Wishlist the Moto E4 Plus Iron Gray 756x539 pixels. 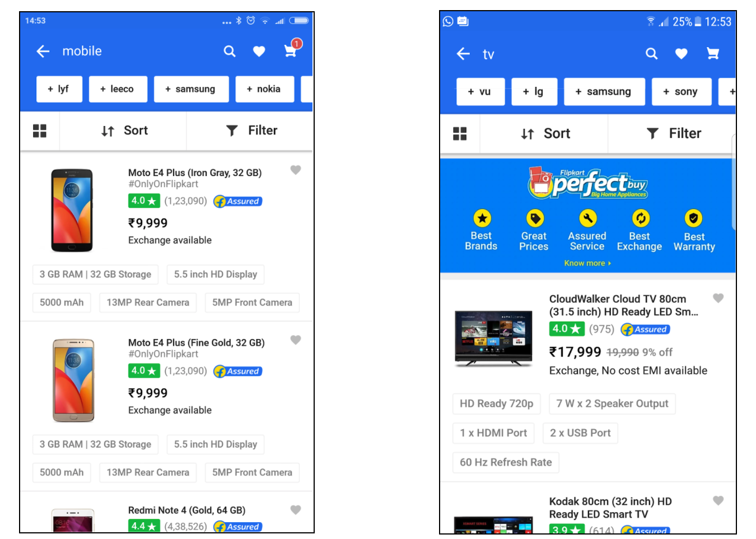[x=296, y=170]
